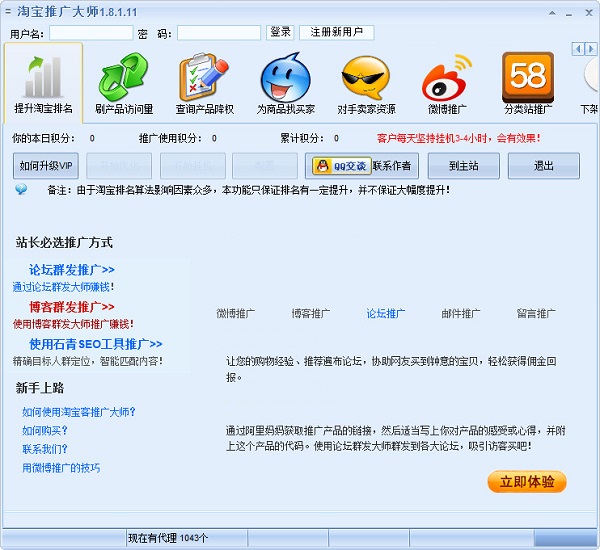Viewport: 600px width, 550px height.
Task: Click the 累计积分 label
Action: (302, 138)
